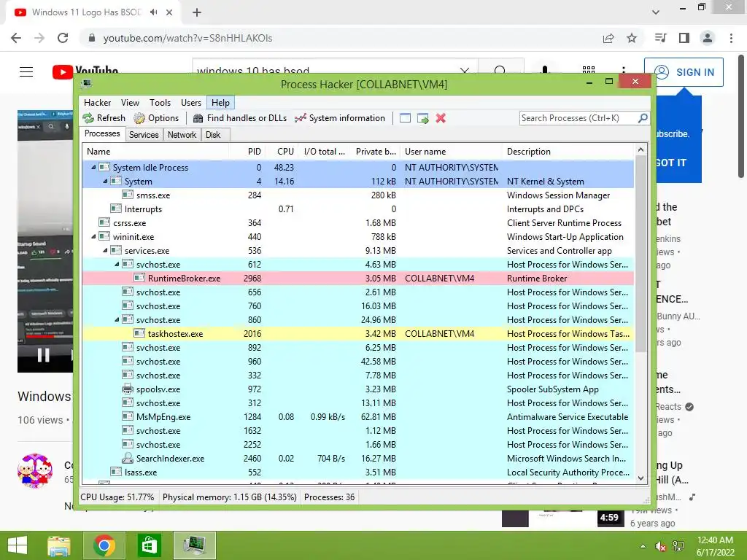Open a new Chrome tab

(x=197, y=13)
